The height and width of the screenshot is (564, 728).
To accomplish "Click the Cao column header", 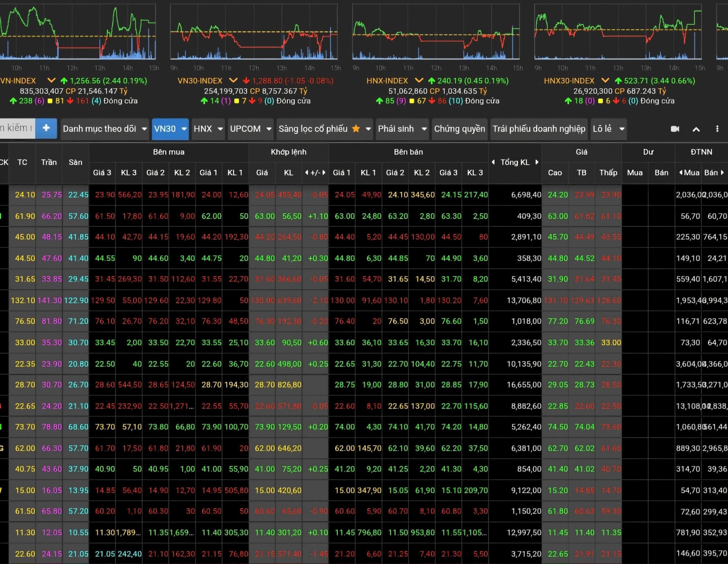I will tap(555, 172).
